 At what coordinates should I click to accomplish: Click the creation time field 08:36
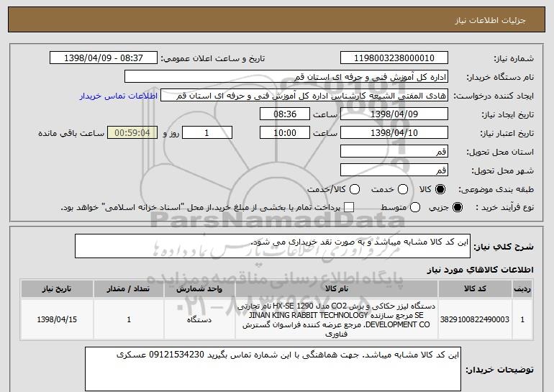(285, 114)
